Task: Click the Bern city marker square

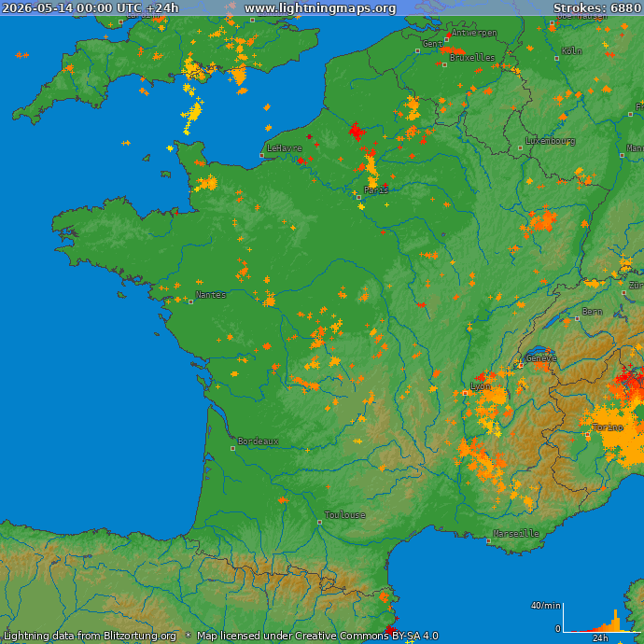Action: click(578, 318)
